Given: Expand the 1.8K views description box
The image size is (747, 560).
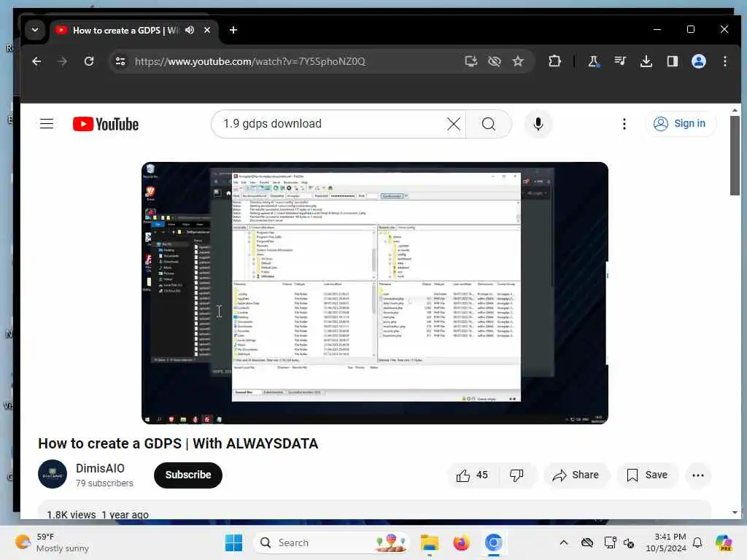Looking at the screenshot, I should coord(374,510).
